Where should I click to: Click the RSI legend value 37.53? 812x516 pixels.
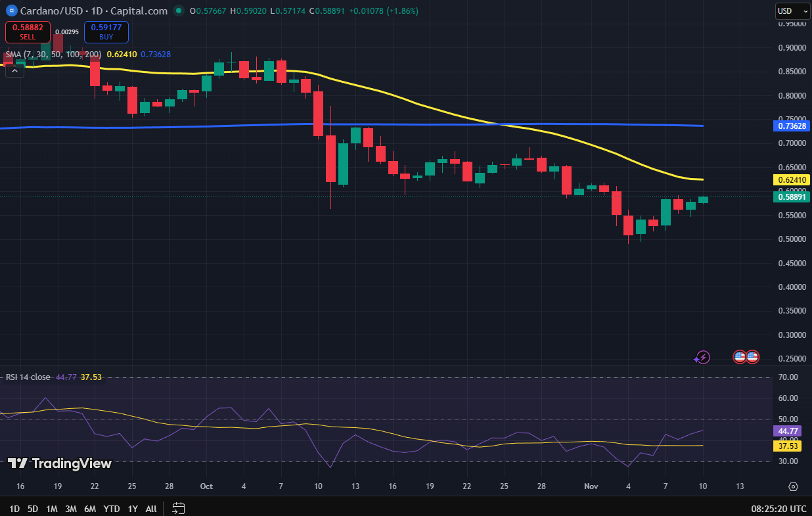point(91,377)
